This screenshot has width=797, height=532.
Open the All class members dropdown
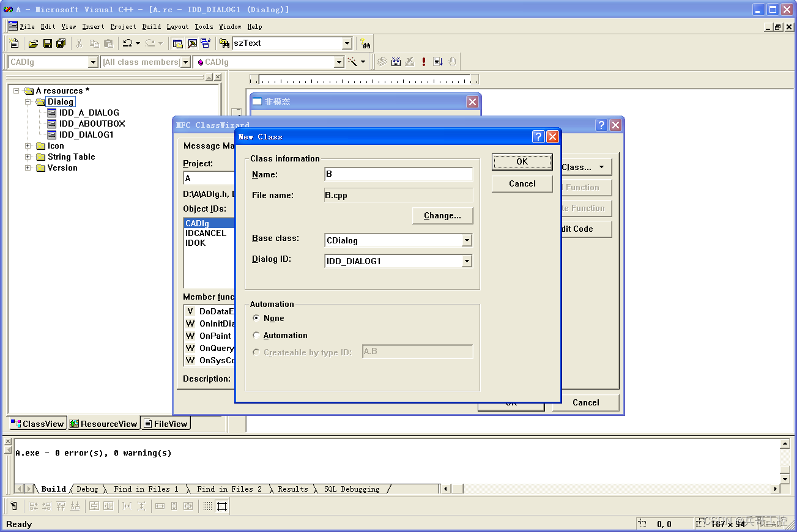click(186, 62)
